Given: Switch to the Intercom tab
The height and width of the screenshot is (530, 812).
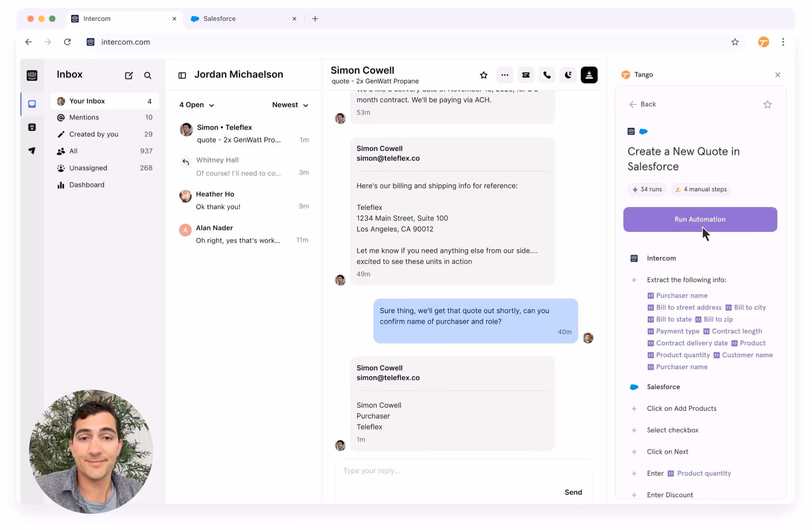Looking at the screenshot, I should click(x=124, y=19).
